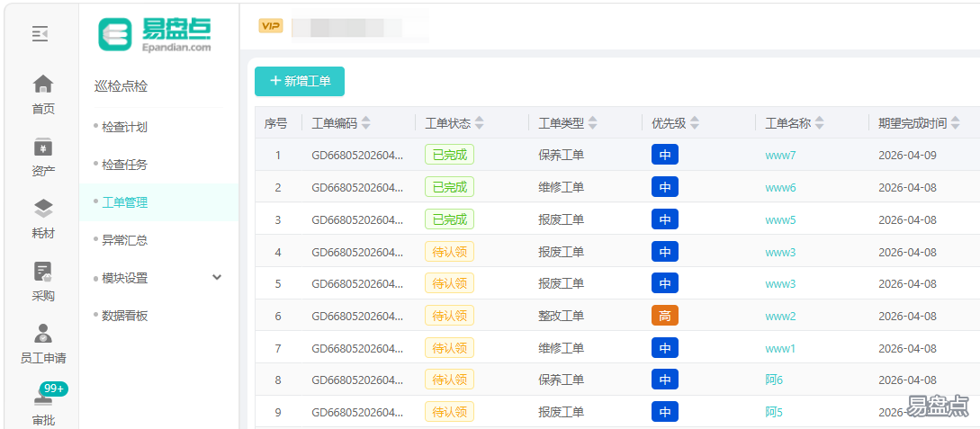
Task: Sort by 工单编码 column arrows
Action: tap(366, 123)
